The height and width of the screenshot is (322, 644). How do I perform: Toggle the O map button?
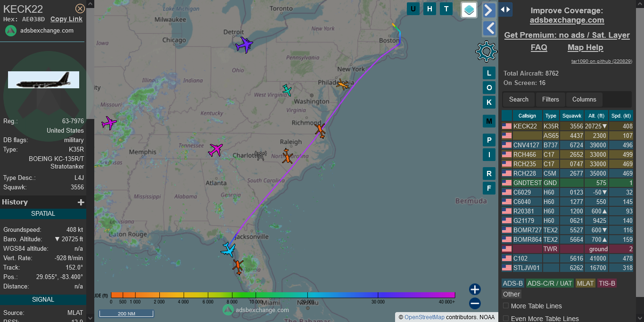point(489,88)
